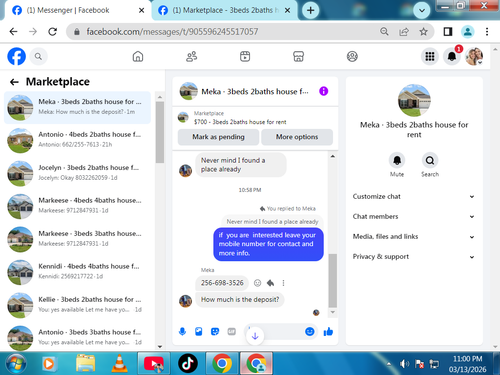Screen dimensions: 500x375
Task: Open Facebook home via the logo
Action: click(x=16, y=56)
